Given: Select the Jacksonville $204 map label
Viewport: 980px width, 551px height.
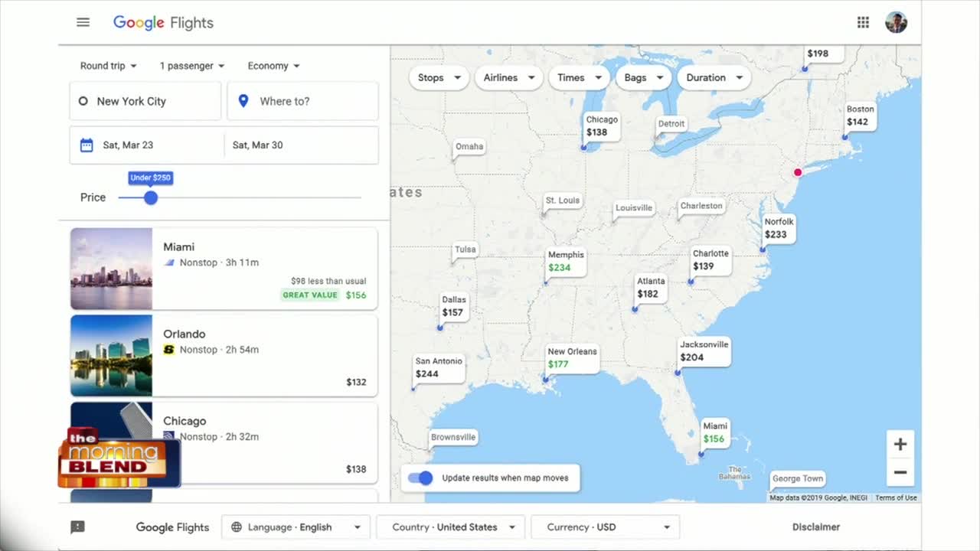Looking at the screenshot, I should (x=704, y=351).
